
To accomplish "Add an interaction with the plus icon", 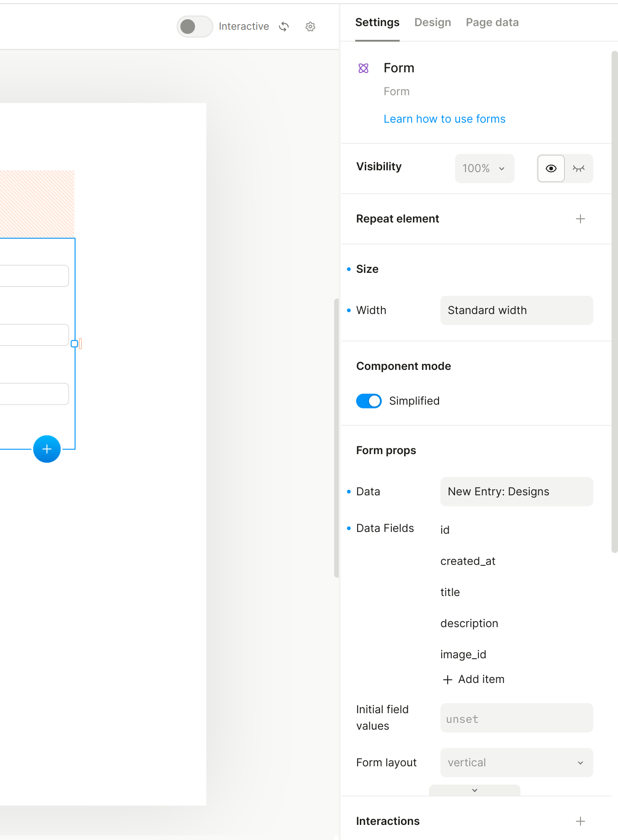I will click(x=580, y=821).
